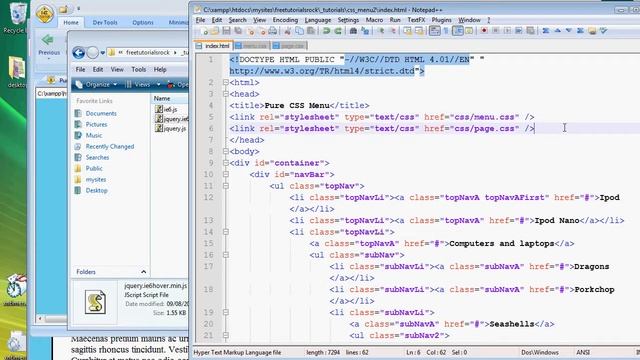
Task: Click the Synchronize Vertical Scrolling icon
Action: tap(408, 31)
